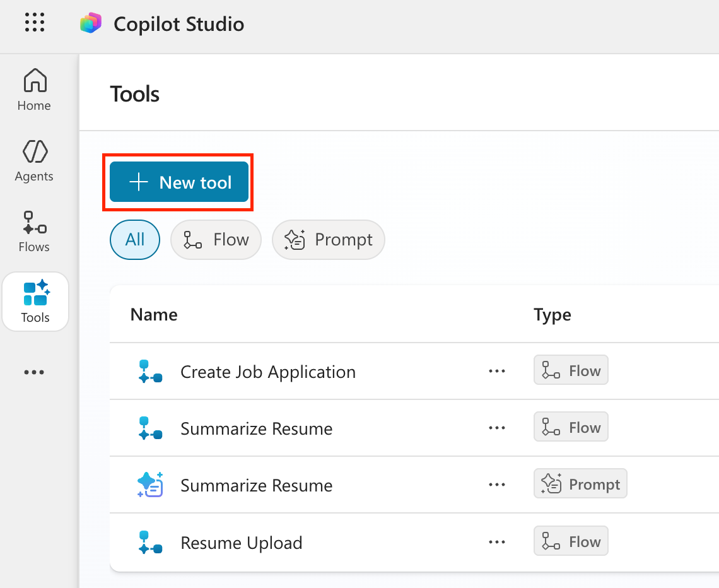This screenshot has width=719, height=588.
Task: Click the New tool button
Action: (x=179, y=182)
